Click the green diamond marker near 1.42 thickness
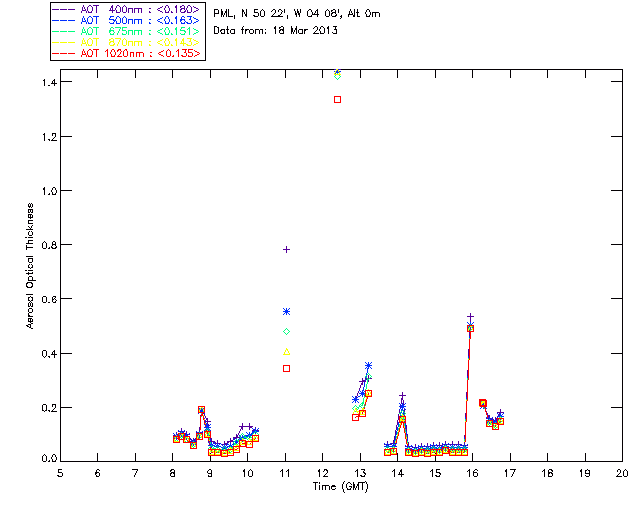The image size is (640, 512). tap(338, 76)
